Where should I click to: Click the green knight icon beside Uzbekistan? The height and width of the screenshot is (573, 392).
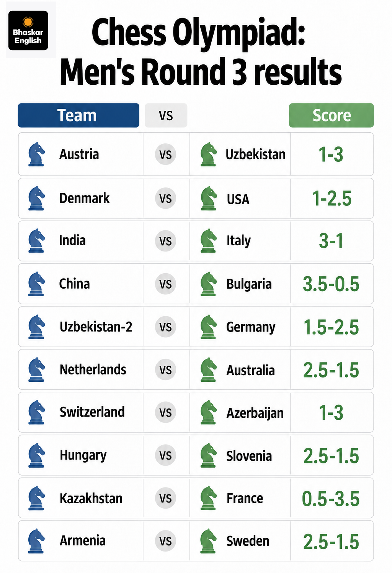click(x=209, y=154)
